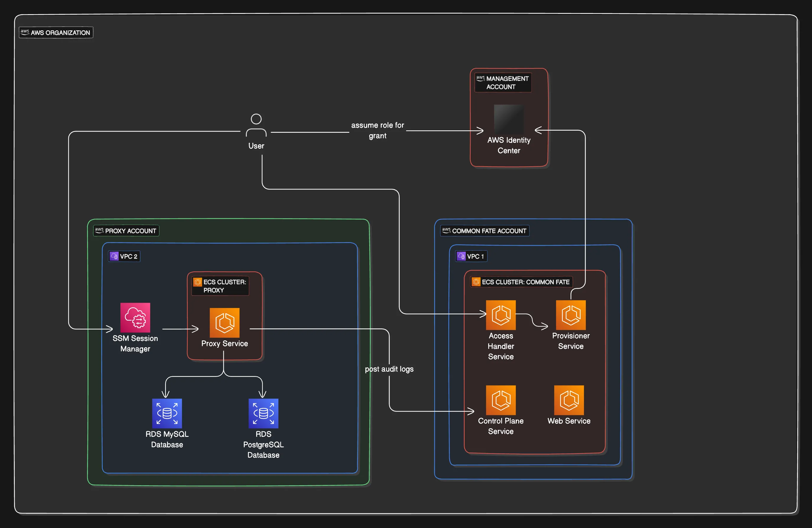
Task: Select the RDS PostgreSQL Database icon
Action: (x=263, y=413)
